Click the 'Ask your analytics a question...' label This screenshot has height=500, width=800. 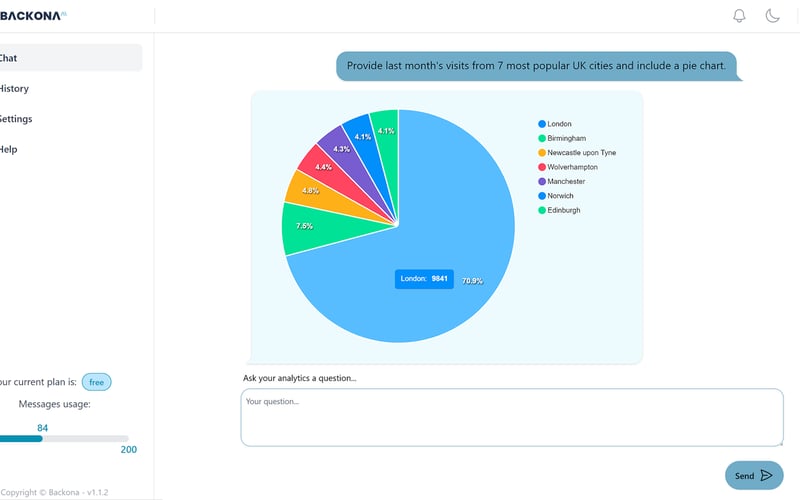(299, 378)
